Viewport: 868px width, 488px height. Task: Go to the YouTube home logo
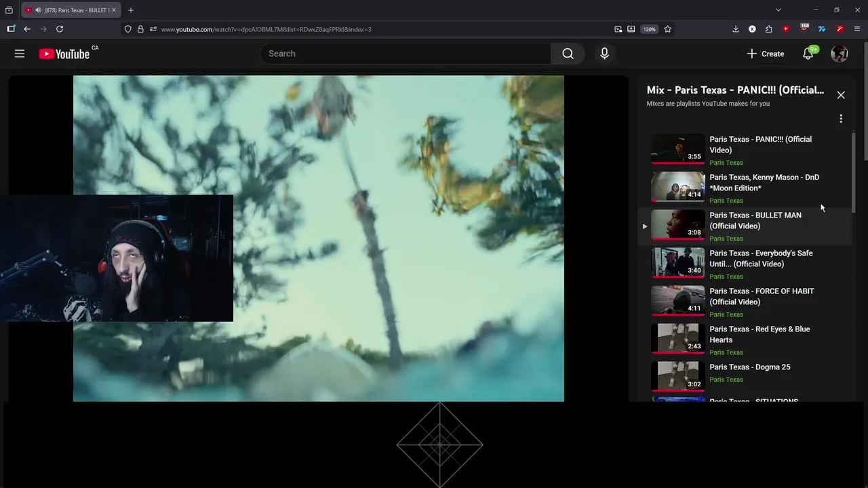tap(64, 54)
